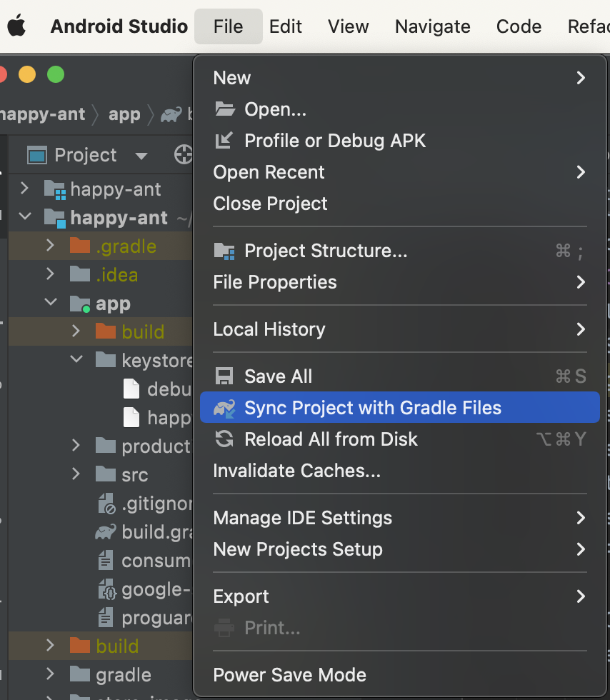The width and height of the screenshot is (610, 700).
Task: Choose Open... from File menu
Action: 400,109
